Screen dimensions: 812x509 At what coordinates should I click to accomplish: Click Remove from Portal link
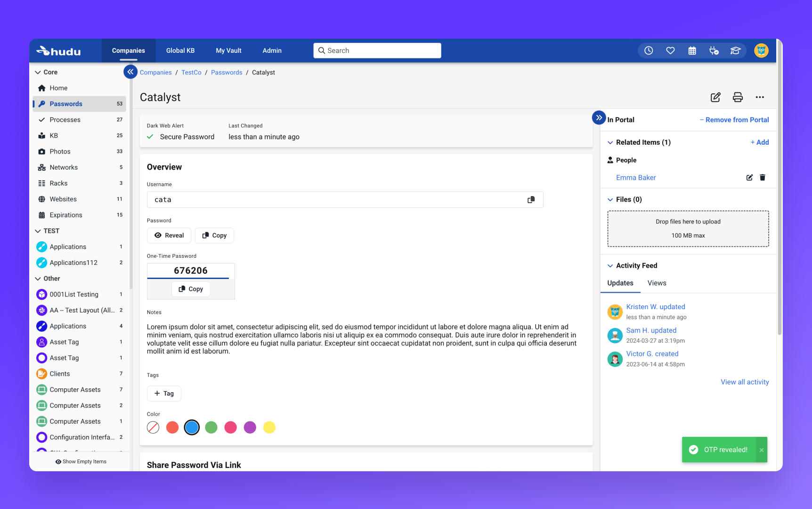(x=734, y=120)
